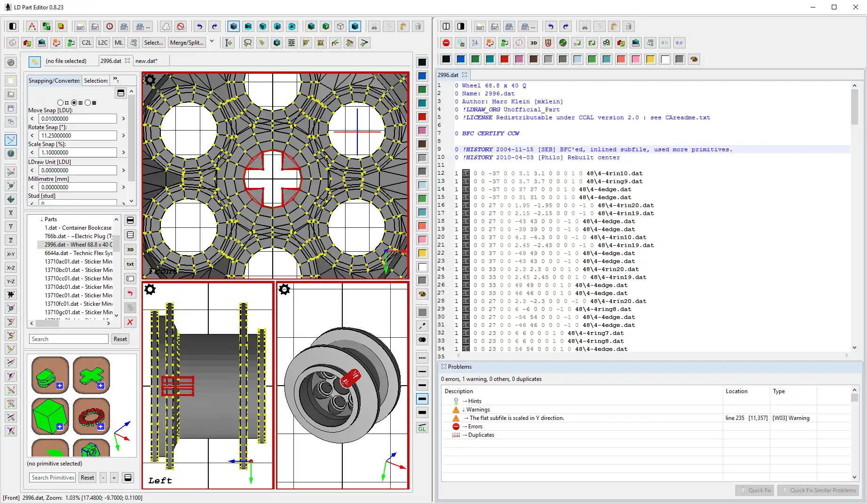Viewport: 867px width, 504px height.
Task: Pick the yellow color swatch in editor palette
Action: [x=650, y=59]
